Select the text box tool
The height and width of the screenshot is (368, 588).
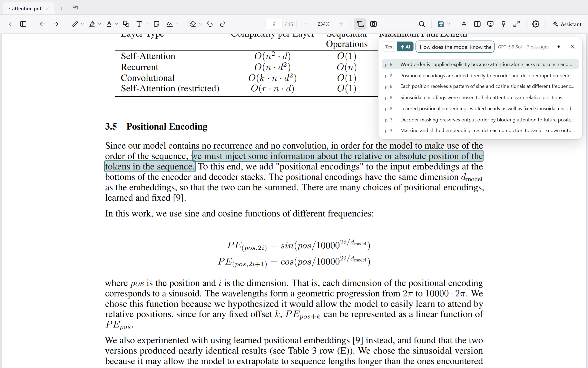[x=139, y=24]
